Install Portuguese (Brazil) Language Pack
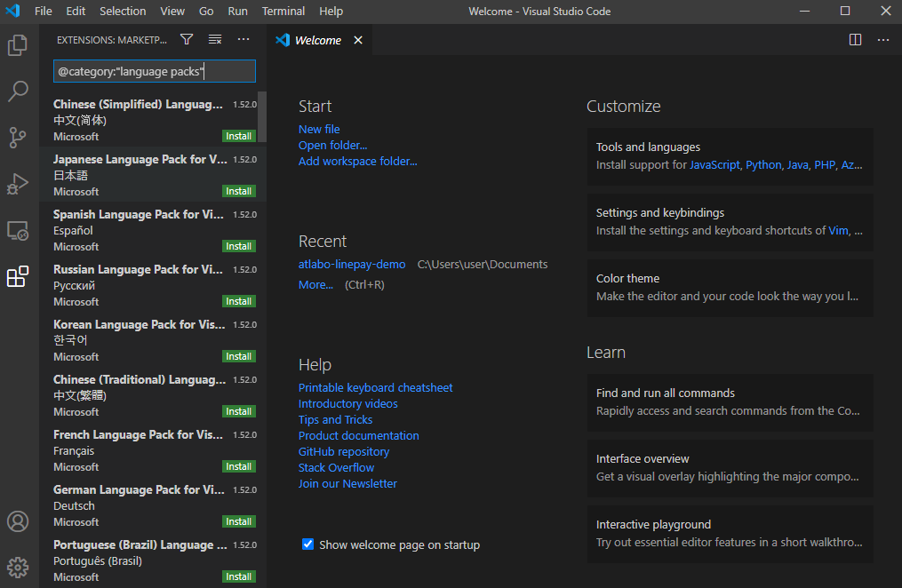The width and height of the screenshot is (902, 588). click(239, 576)
